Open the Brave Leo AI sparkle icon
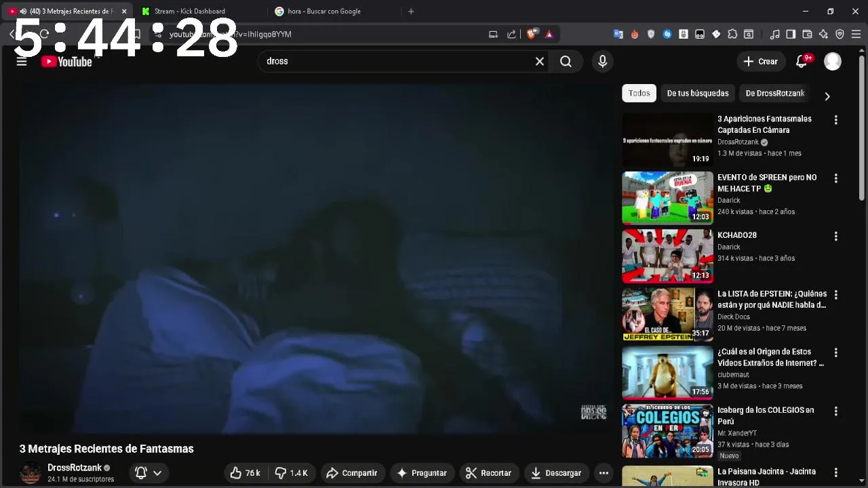868x488 pixels. (823, 34)
